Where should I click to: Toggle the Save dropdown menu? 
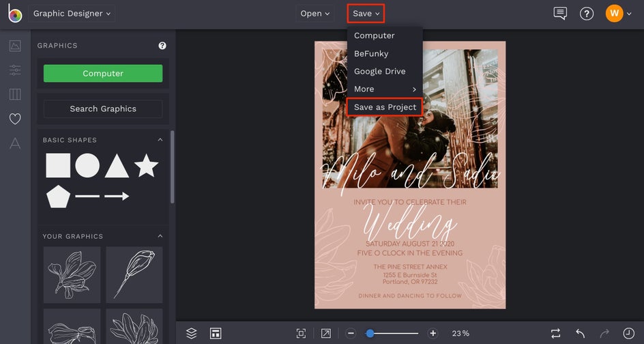coord(366,14)
